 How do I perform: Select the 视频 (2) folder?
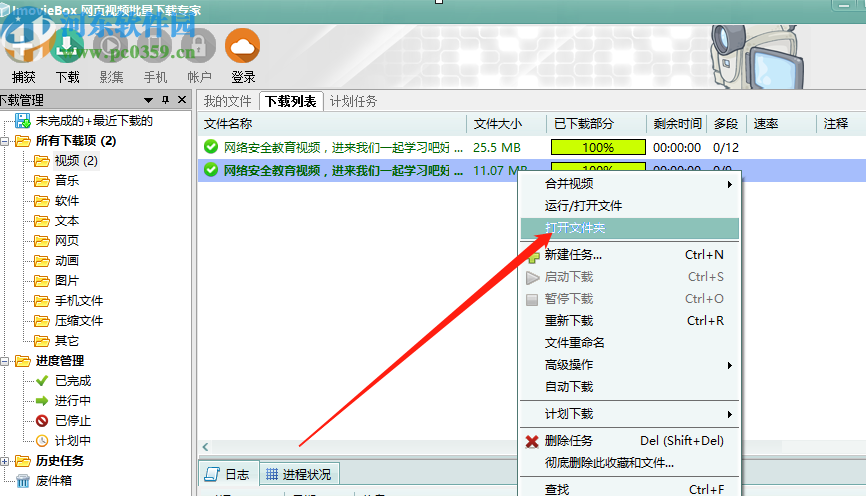click(x=76, y=161)
